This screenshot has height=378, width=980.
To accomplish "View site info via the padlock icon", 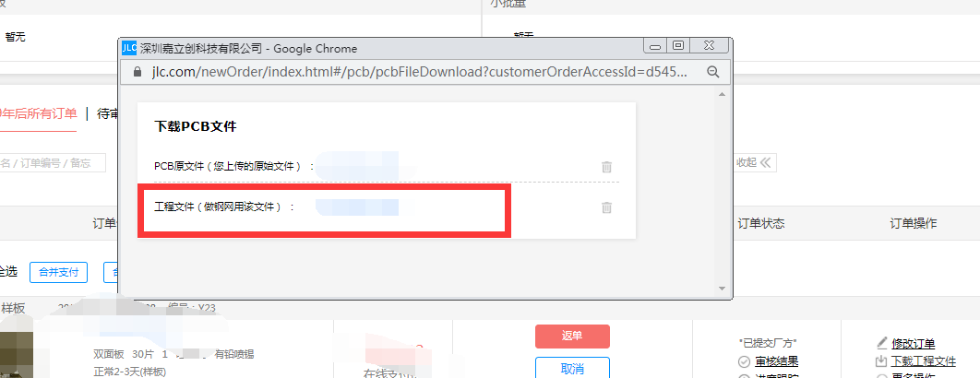I will (x=138, y=72).
